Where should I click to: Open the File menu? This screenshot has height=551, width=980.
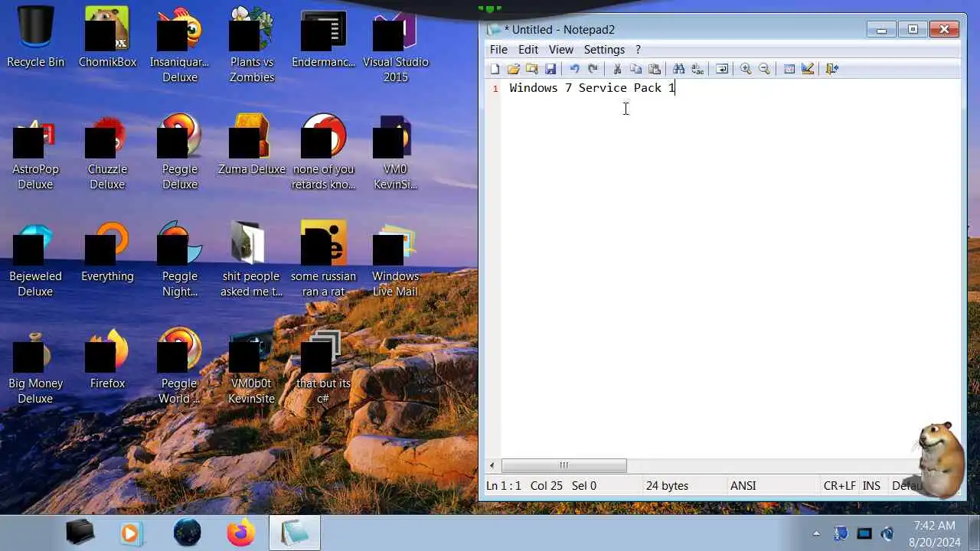point(498,49)
